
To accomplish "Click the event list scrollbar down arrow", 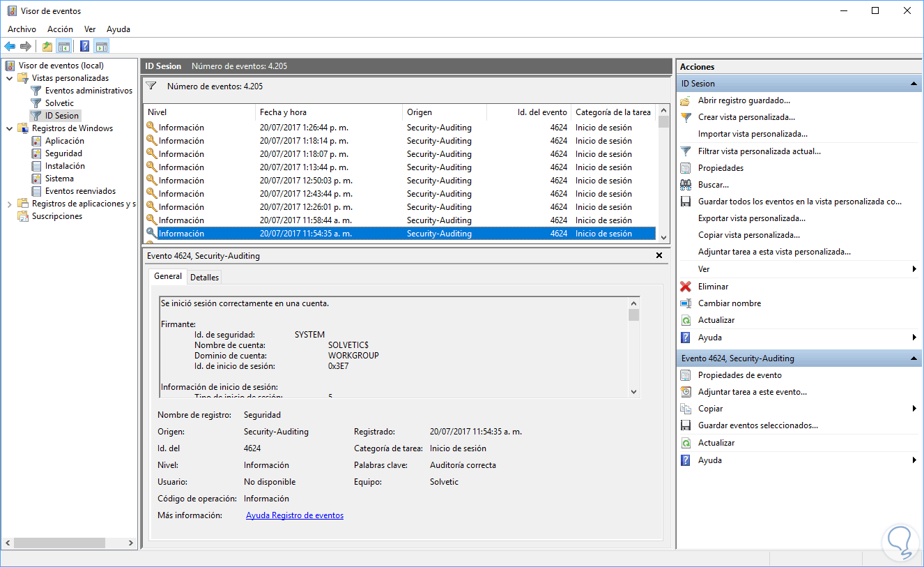I will (663, 237).
